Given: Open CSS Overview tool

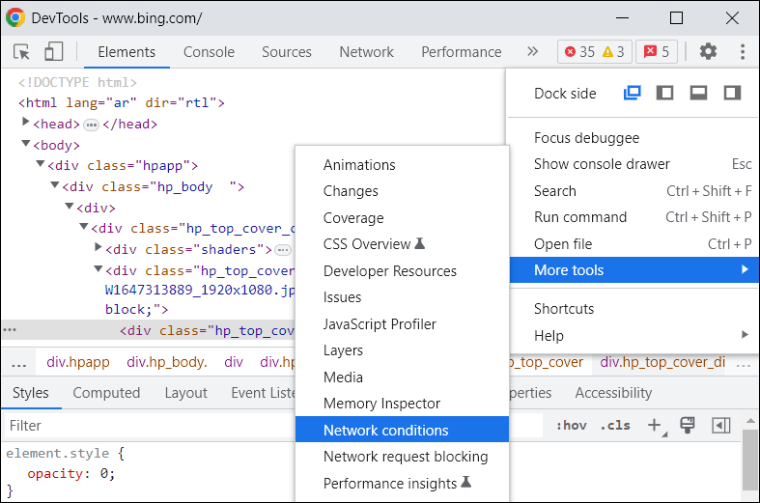Looking at the screenshot, I should pos(402,244).
